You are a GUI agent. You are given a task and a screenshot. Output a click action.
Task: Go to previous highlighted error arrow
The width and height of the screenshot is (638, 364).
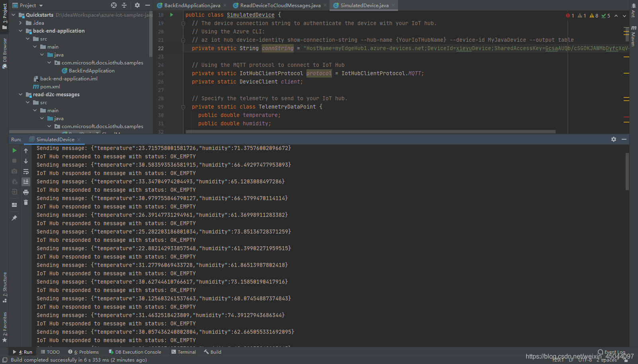(x=616, y=16)
